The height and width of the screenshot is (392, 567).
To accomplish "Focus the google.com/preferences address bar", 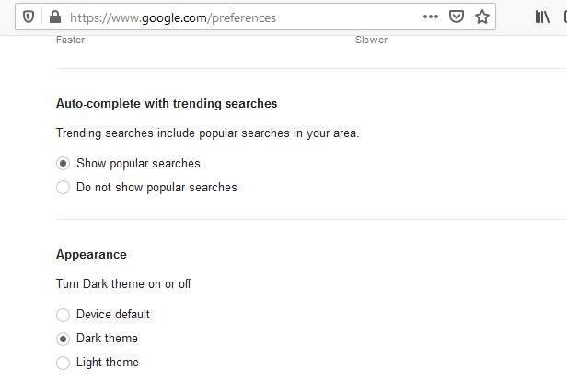I will pos(238,17).
